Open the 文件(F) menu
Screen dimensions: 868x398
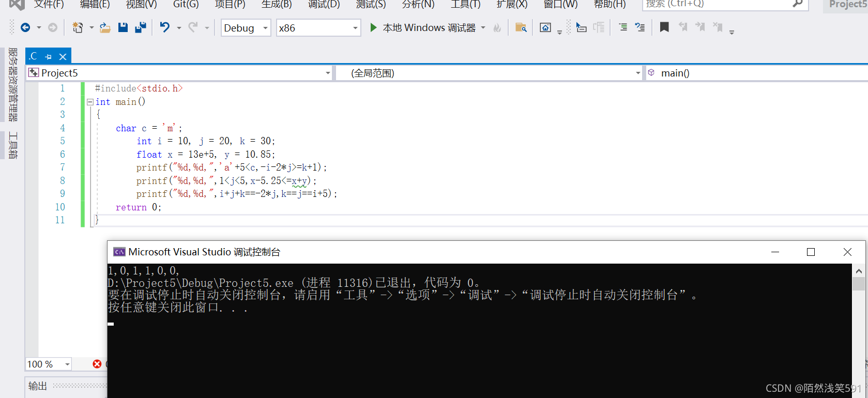(49, 4)
